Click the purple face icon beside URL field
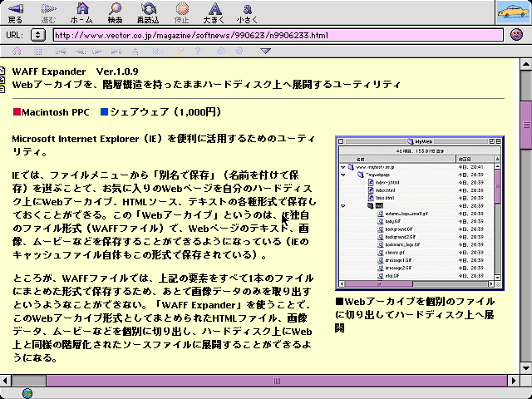Screen dimensions: 532x399 pos(516,35)
